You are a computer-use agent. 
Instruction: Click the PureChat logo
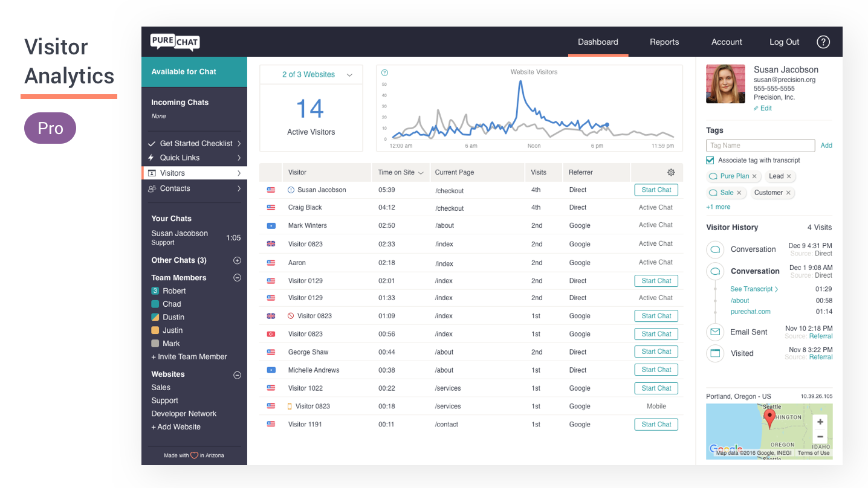point(175,42)
